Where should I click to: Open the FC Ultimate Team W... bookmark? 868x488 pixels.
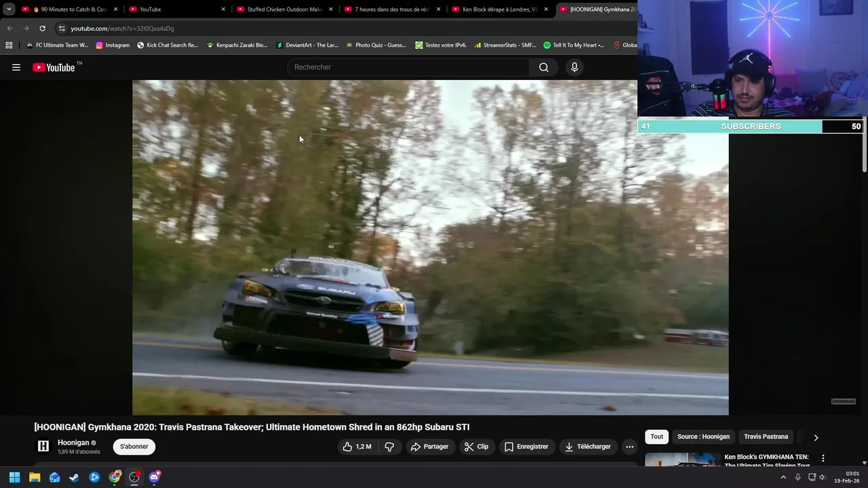tap(57, 45)
